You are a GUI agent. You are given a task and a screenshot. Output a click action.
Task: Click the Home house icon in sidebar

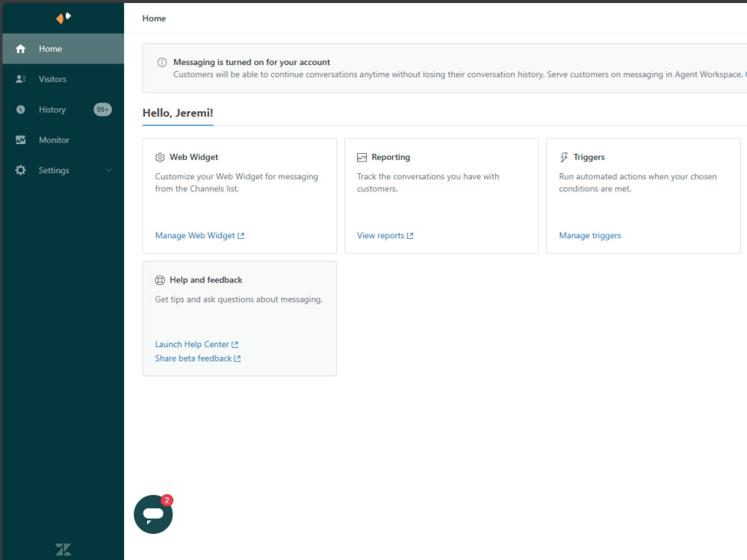point(20,49)
